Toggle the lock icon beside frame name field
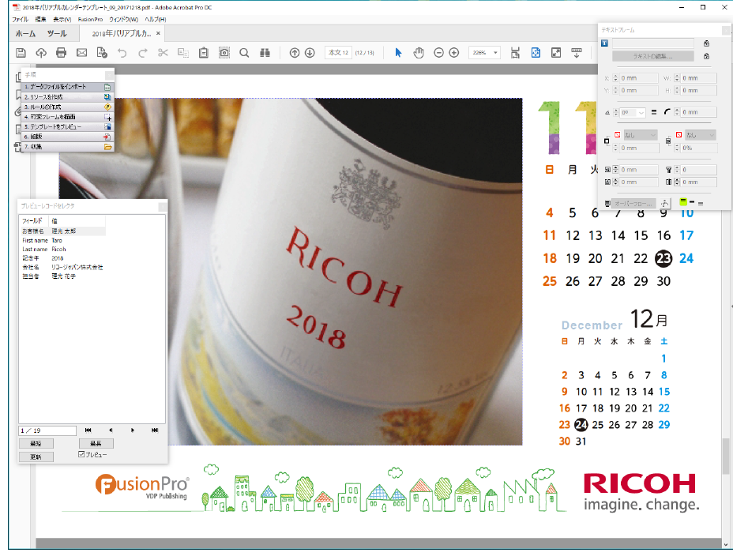Screen dimensions: 733x560 point(705,43)
